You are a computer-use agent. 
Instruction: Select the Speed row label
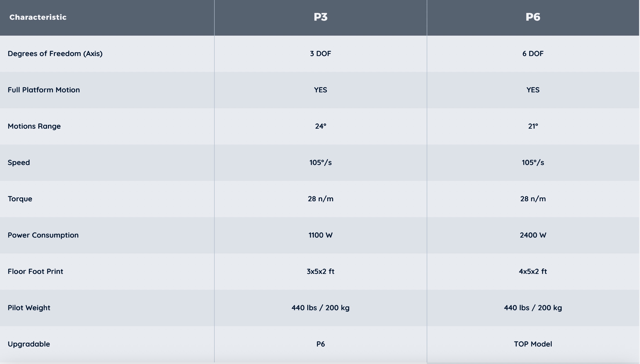click(19, 162)
